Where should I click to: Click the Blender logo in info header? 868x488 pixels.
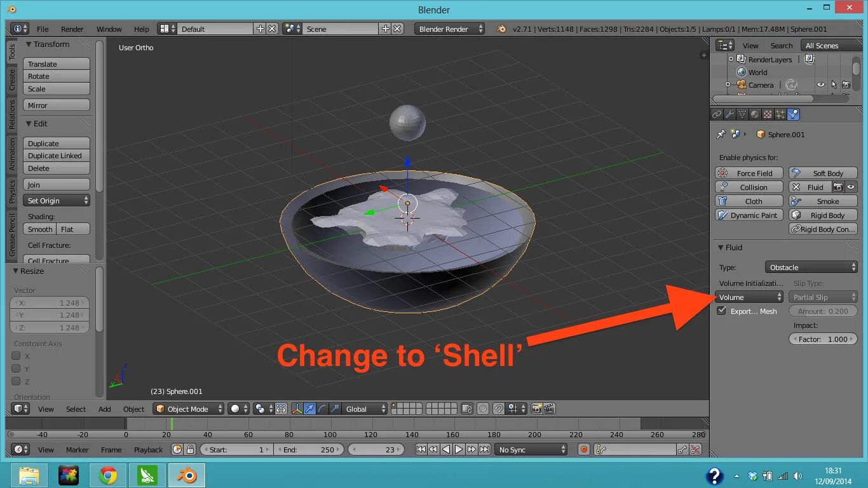(x=501, y=29)
